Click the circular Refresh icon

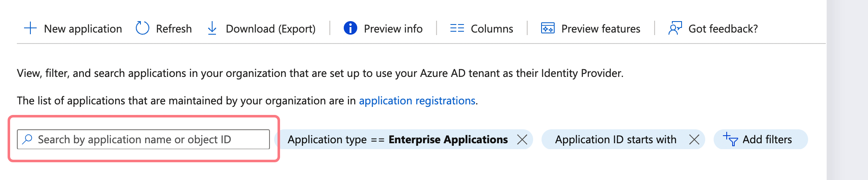143,28
